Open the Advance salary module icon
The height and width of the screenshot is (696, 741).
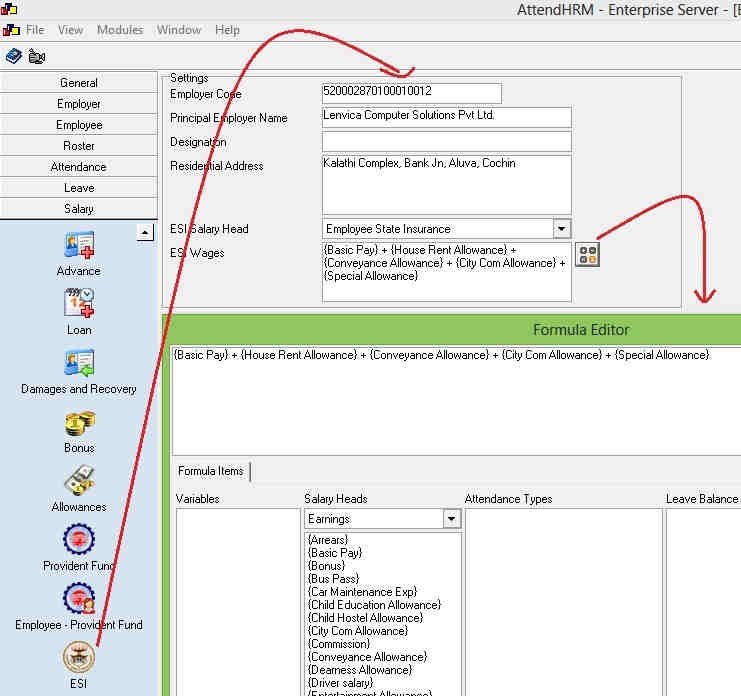pyautogui.click(x=79, y=246)
